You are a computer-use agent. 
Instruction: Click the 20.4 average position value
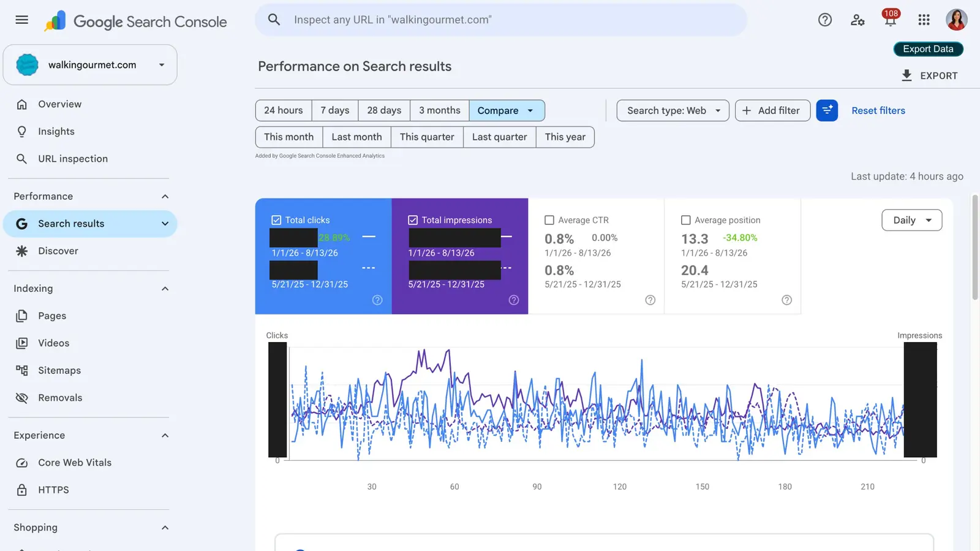(x=695, y=270)
